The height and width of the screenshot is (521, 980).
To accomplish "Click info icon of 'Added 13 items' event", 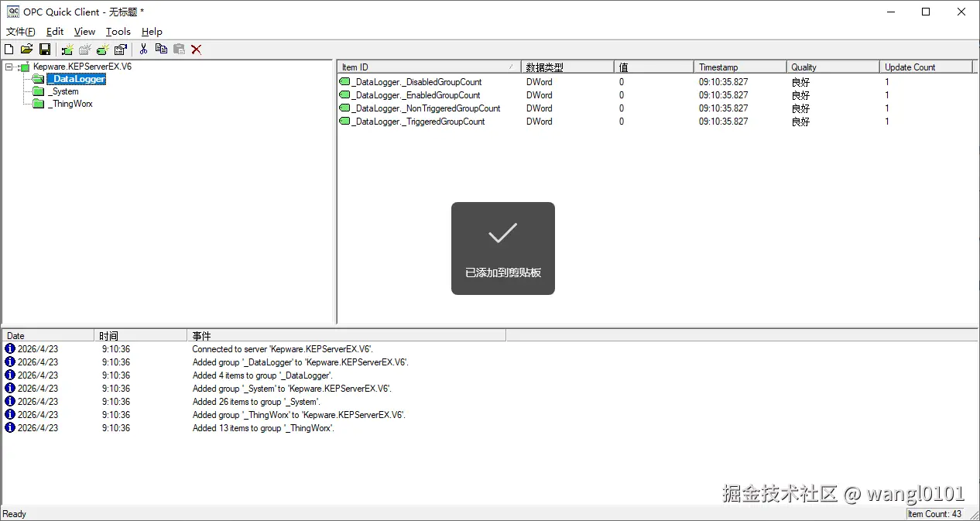I will (x=10, y=428).
